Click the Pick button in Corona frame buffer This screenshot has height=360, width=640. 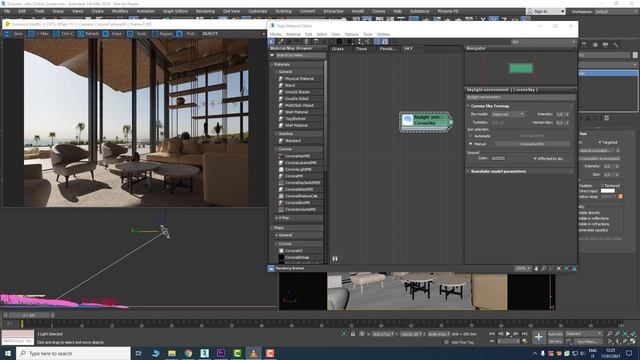pos(187,34)
